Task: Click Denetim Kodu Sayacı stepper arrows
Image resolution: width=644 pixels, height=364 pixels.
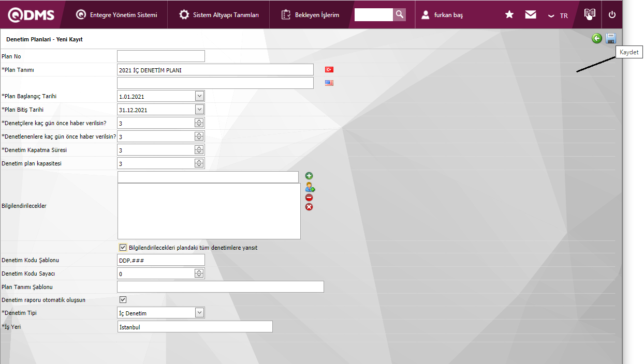Action: pos(199,274)
